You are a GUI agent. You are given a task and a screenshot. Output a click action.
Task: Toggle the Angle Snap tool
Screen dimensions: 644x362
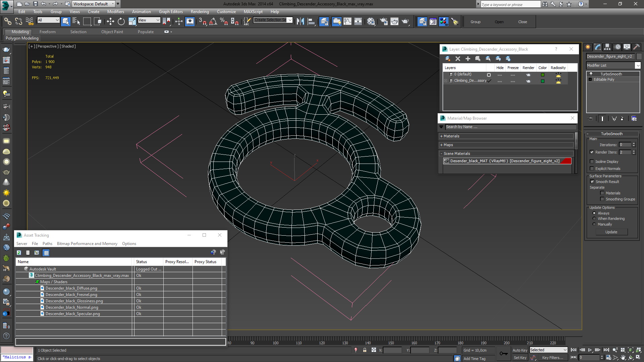[x=213, y=22]
